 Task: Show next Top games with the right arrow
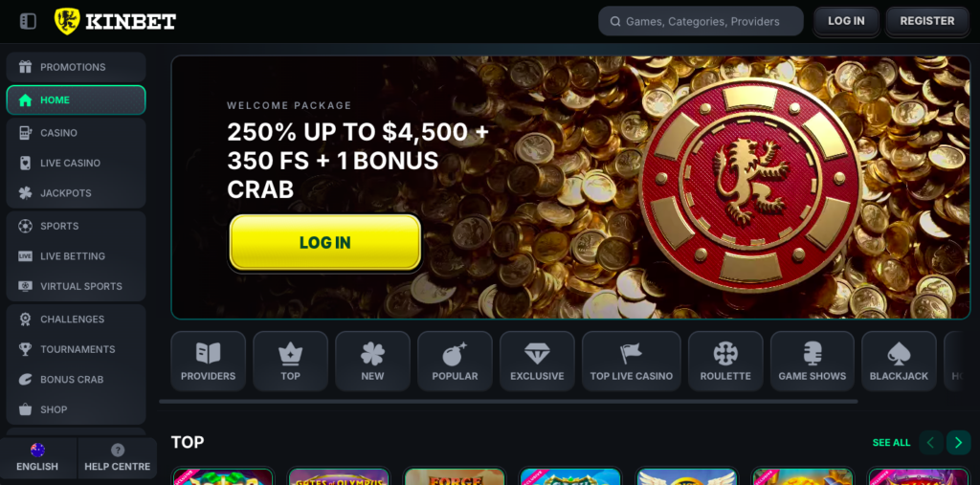point(959,443)
